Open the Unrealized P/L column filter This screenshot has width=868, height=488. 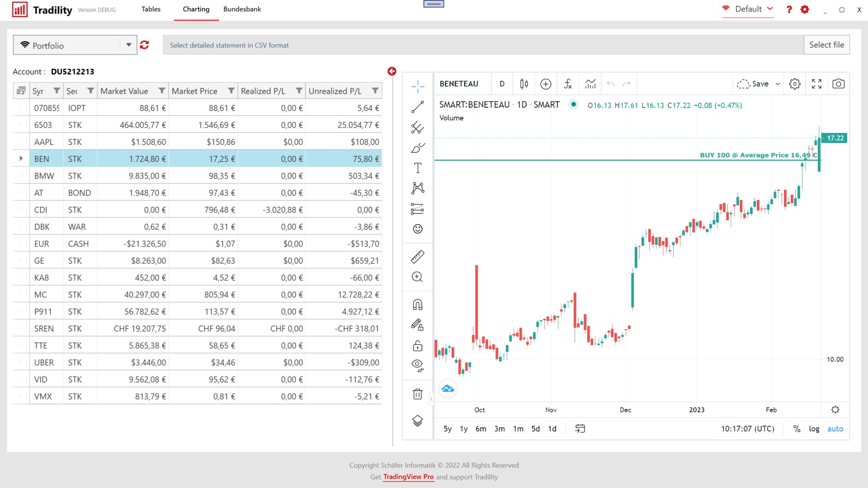(x=375, y=90)
